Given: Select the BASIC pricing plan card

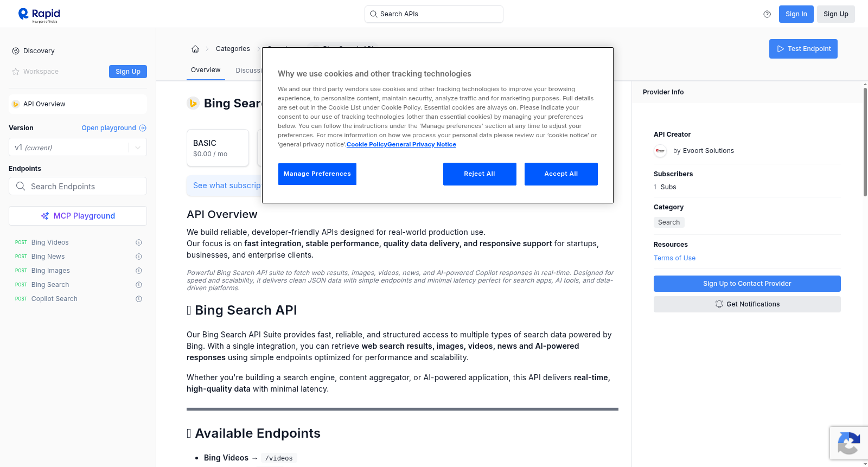Looking at the screenshot, I should click(x=218, y=148).
